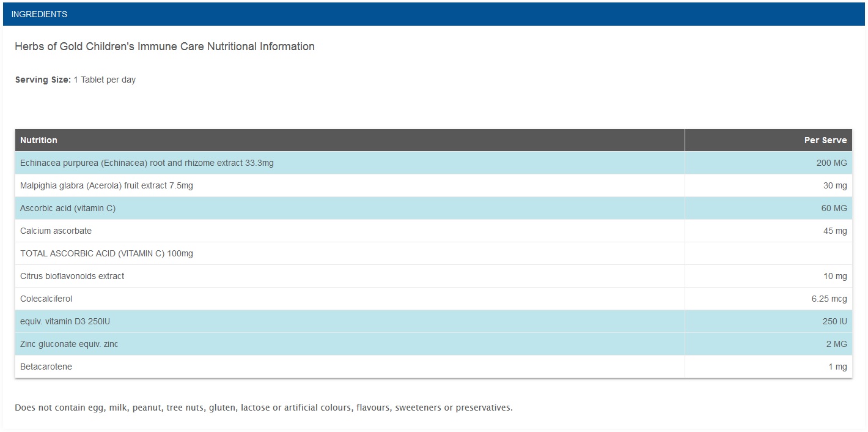The image size is (868, 432).
Task: Select the Calcium ascorbate row
Action: [433, 231]
